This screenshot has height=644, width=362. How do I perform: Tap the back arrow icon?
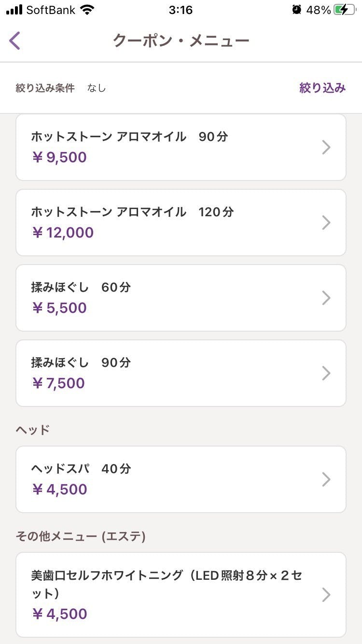(15, 41)
